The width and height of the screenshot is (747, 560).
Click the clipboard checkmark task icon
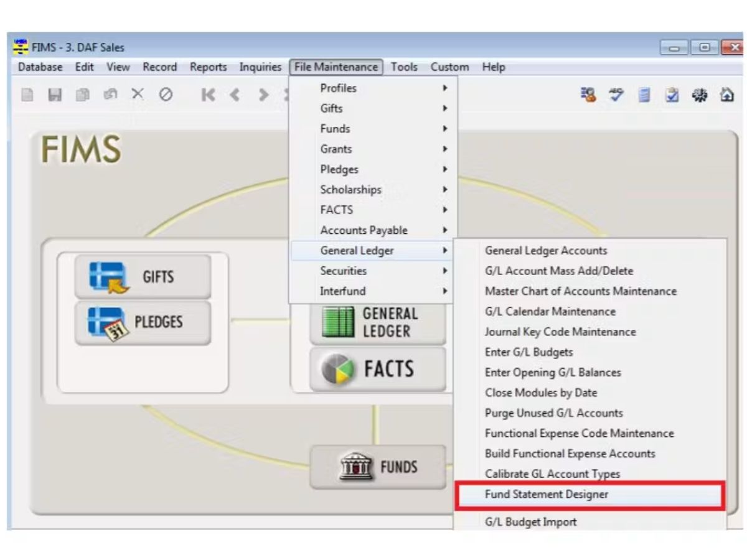(672, 95)
